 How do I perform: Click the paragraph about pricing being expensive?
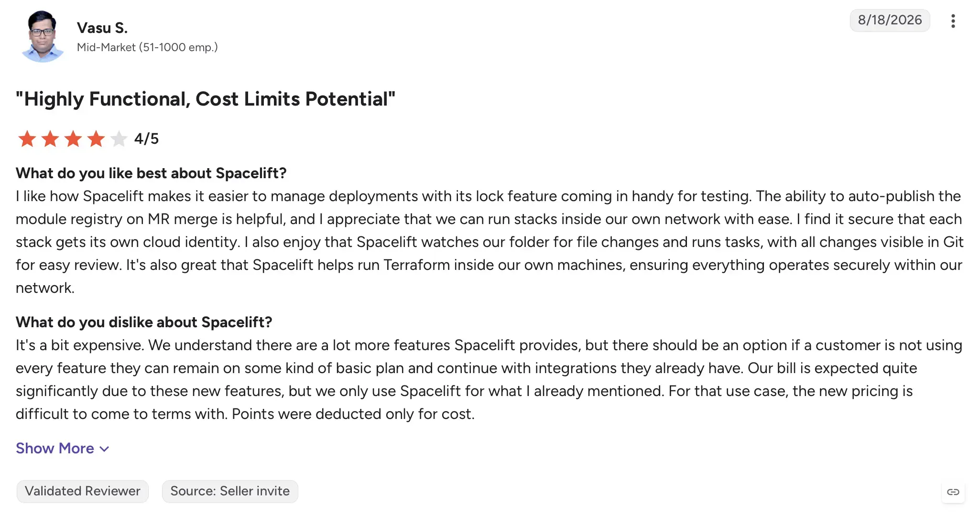(490, 379)
